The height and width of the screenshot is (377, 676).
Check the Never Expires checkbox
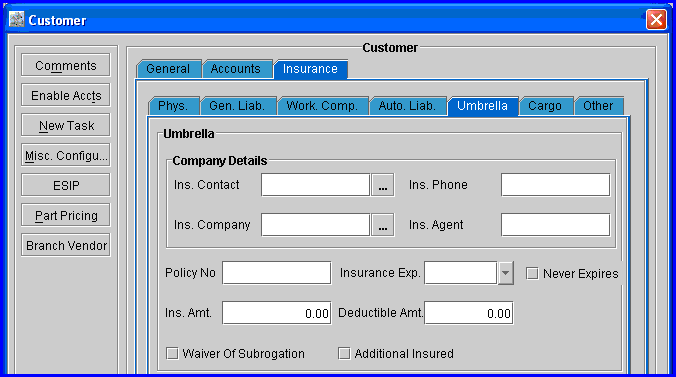point(532,273)
